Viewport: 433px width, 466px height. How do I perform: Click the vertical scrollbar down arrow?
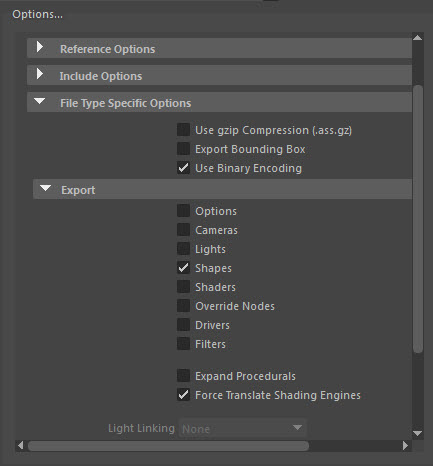click(x=418, y=433)
